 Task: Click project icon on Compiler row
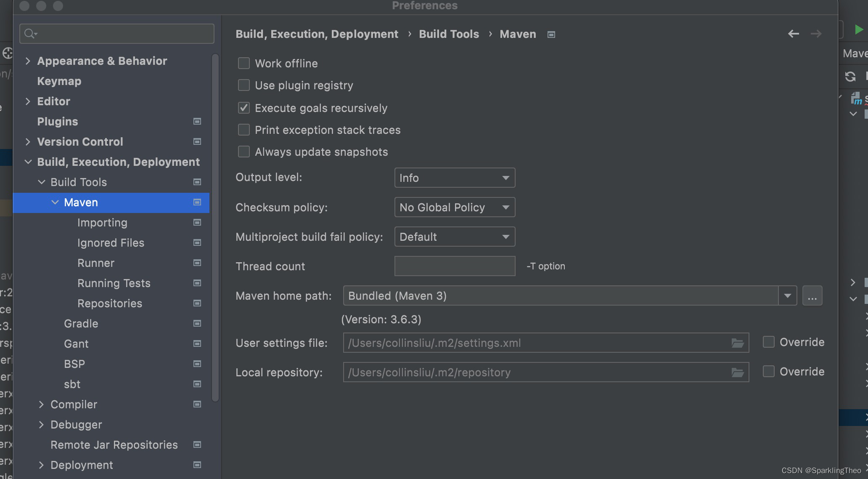pos(197,404)
